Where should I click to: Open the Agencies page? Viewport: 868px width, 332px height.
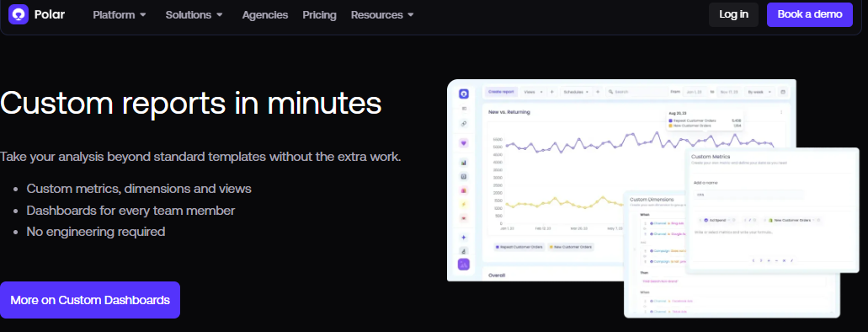[264, 15]
